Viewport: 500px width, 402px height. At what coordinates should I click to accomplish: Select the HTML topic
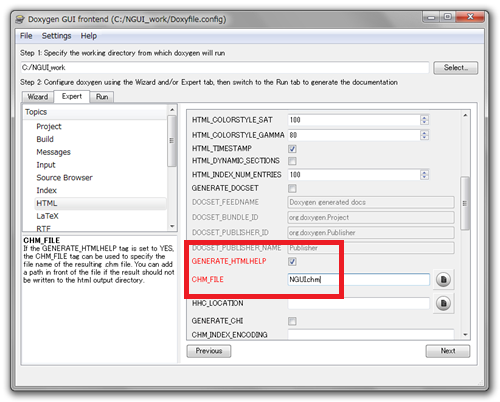click(x=100, y=203)
